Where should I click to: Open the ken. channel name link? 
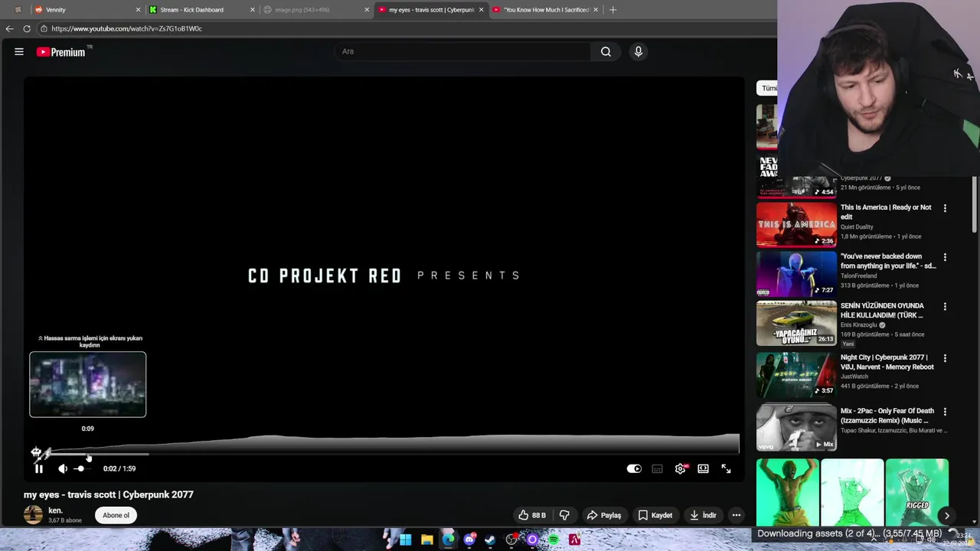coord(55,510)
